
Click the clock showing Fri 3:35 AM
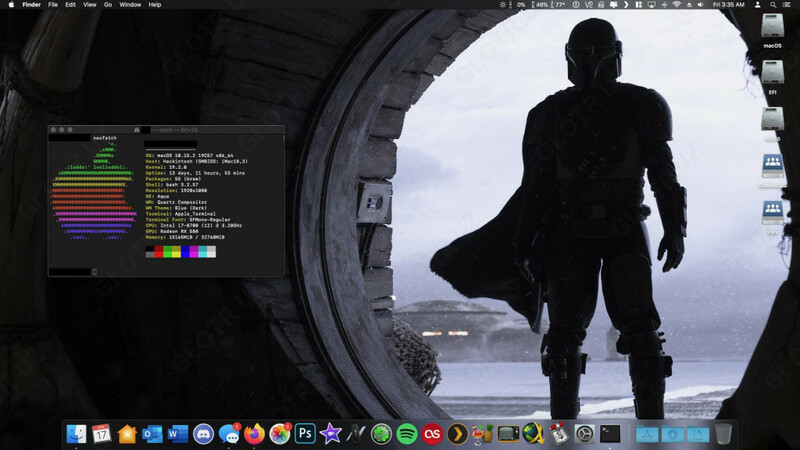pos(729,5)
